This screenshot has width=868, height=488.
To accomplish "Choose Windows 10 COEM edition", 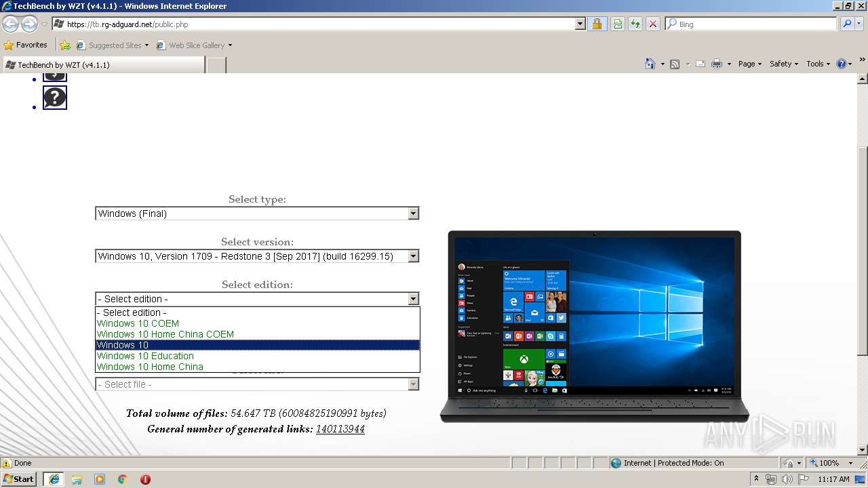I will click(x=258, y=323).
